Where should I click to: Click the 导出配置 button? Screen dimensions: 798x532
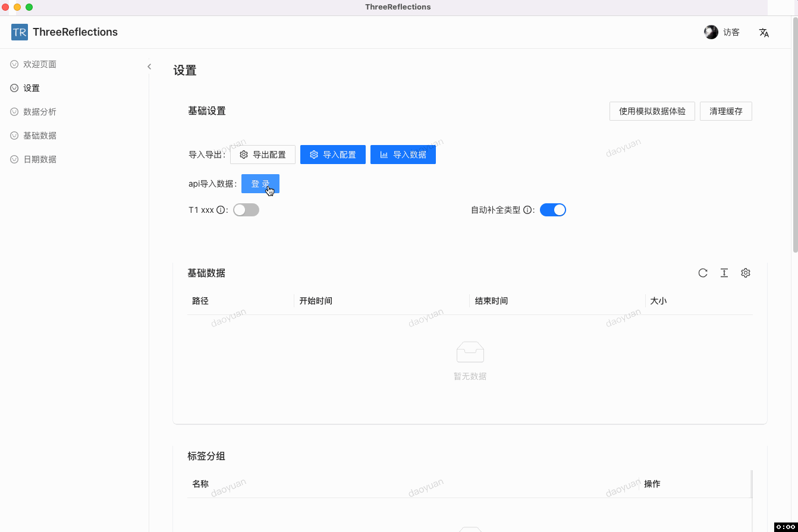[262, 155]
